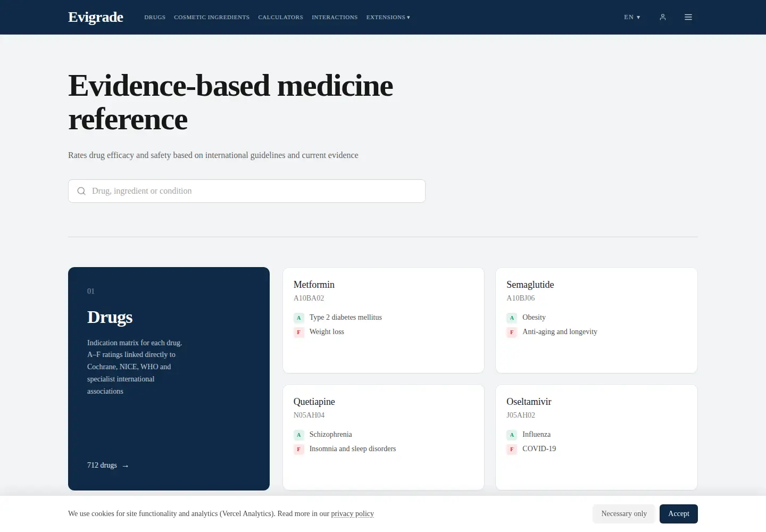This screenshot has height=532, width=766.
Task: Select the COVID-19 indication
Action: pyautogui.click(x=539, y=449)
